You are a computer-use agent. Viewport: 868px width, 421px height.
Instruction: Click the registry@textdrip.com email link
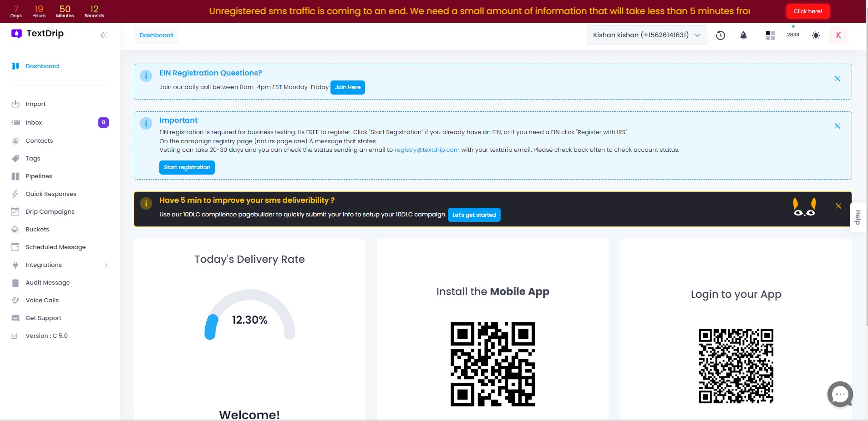pos(427,150)
